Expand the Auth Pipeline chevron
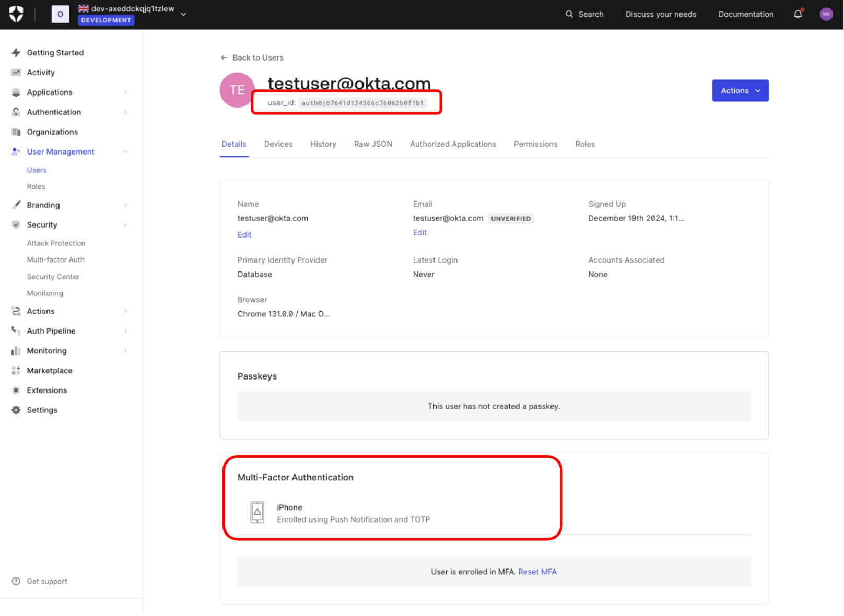This screenshot has width=844, height=616. pyautogui.click(x=125, y=331)
